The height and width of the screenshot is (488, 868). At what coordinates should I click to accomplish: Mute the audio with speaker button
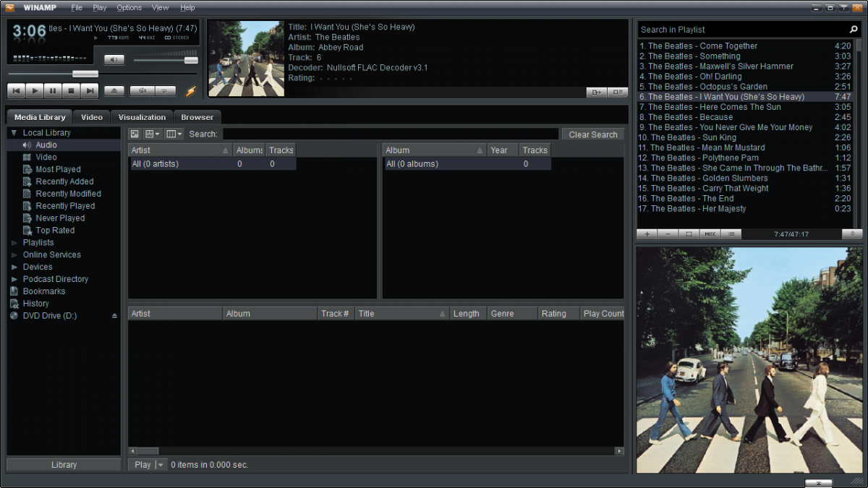[x=114, y=60]
